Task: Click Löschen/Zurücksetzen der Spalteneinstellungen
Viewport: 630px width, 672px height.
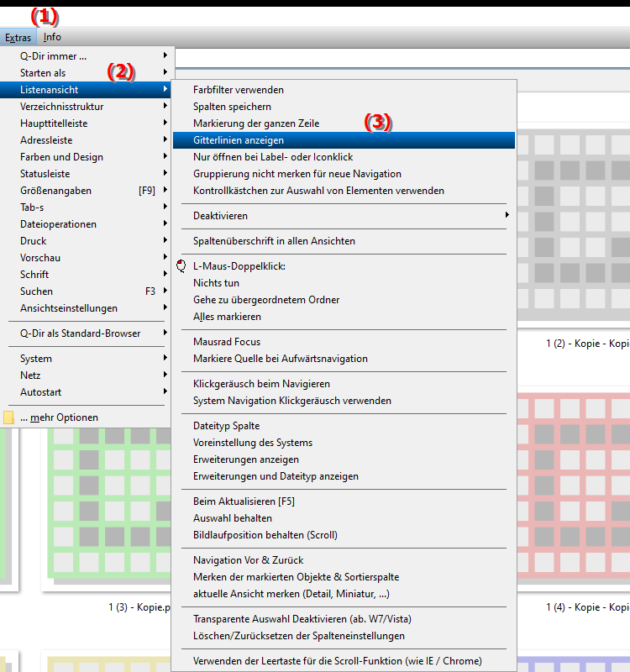Action: point(344,636)
